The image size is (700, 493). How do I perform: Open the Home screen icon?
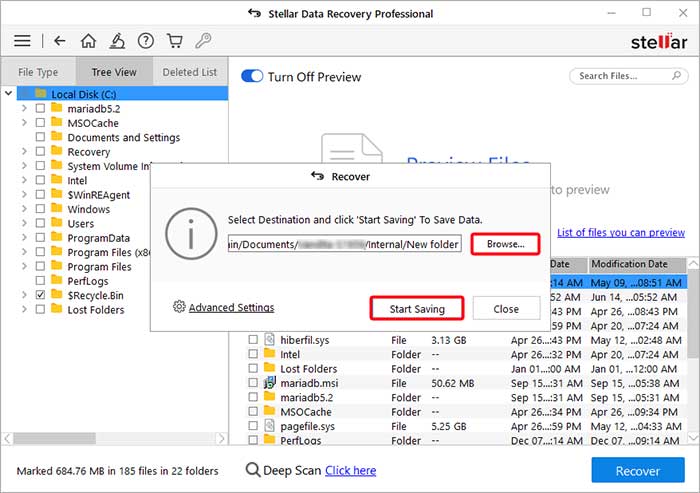click(88, 41)
